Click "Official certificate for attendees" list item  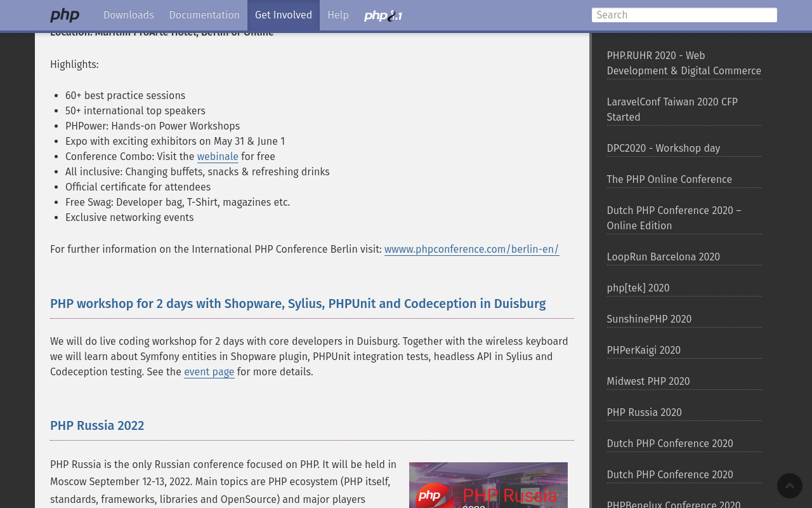tap(138, 187)
